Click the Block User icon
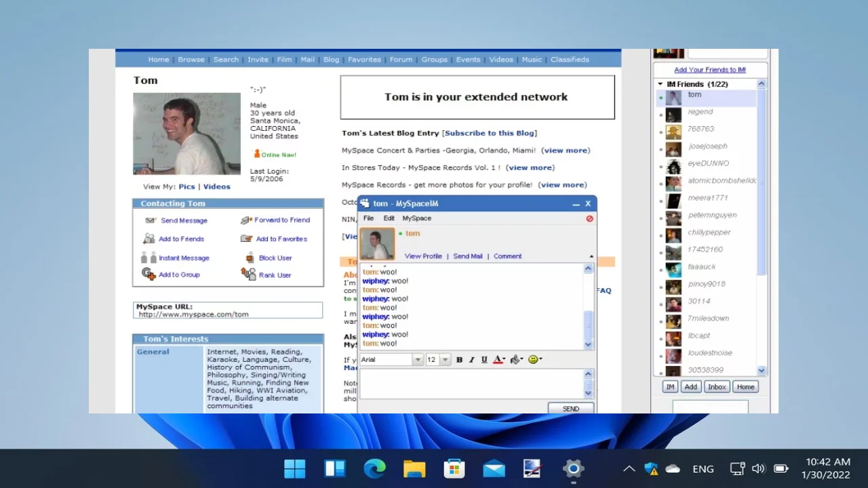The width and height of the screenshot is (868, 488). 250,258
